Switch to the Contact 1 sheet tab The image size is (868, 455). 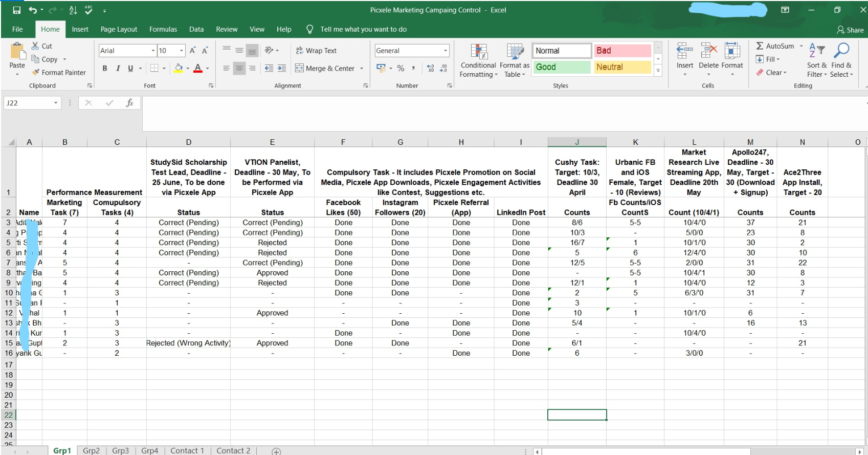click(187, 450)
